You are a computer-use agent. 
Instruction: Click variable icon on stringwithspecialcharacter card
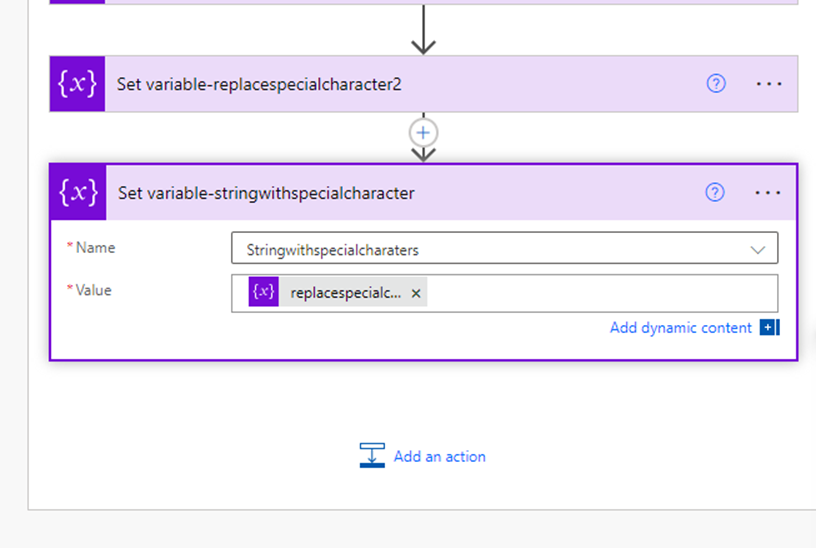point(78,193)
